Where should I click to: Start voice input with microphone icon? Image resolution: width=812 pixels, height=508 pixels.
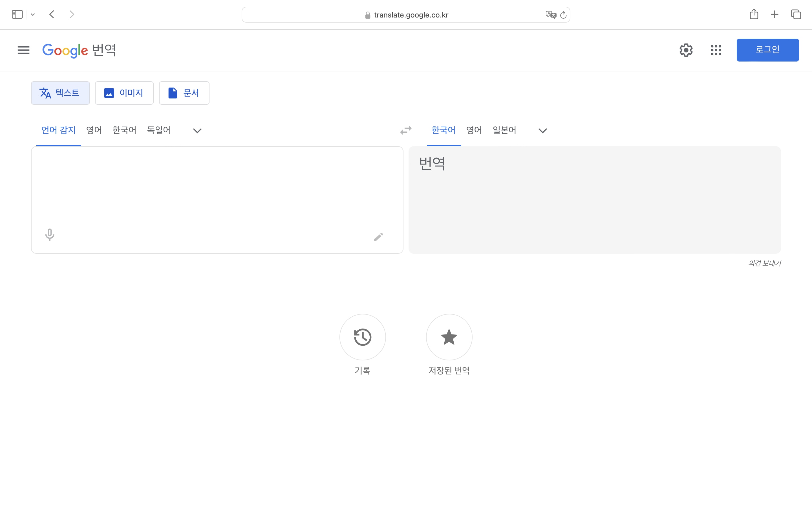click(50, 235)
